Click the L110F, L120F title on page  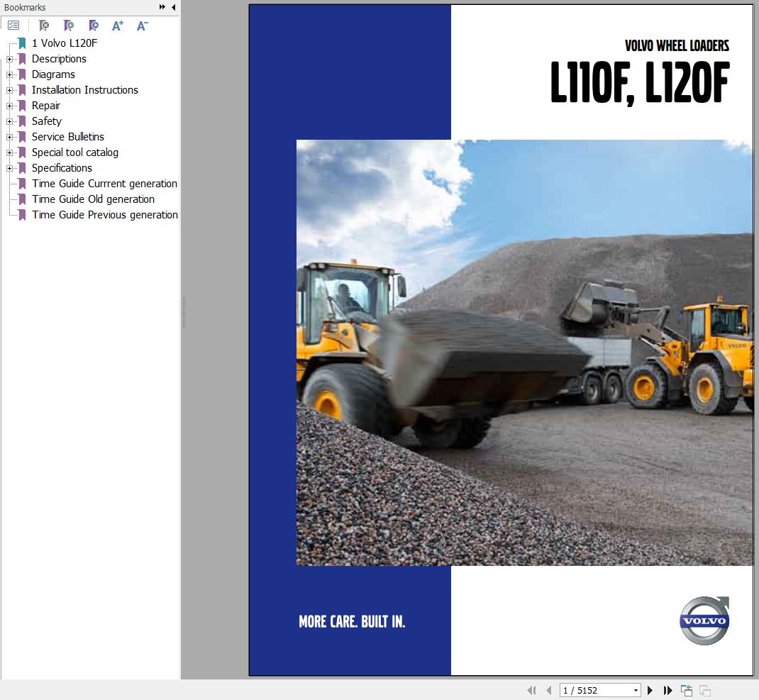(x=639, y=83)
